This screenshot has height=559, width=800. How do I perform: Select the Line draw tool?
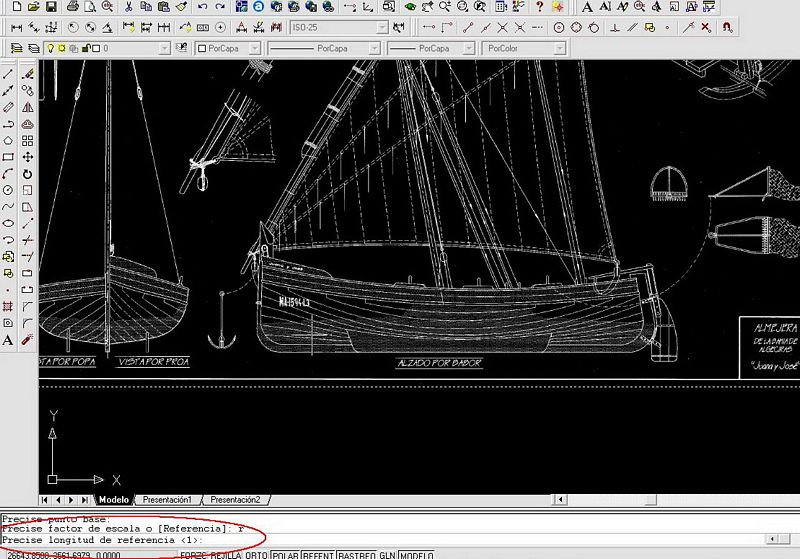coord(8,74)
